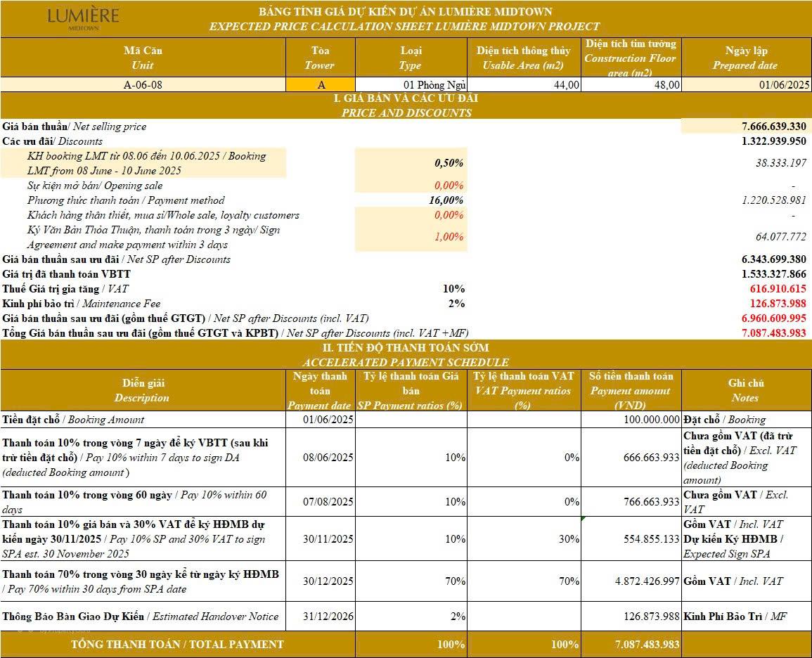Viewport: 812px width, 658px height.
Task: Click the Lumière Midtown logo
Action: click(83, 18)
